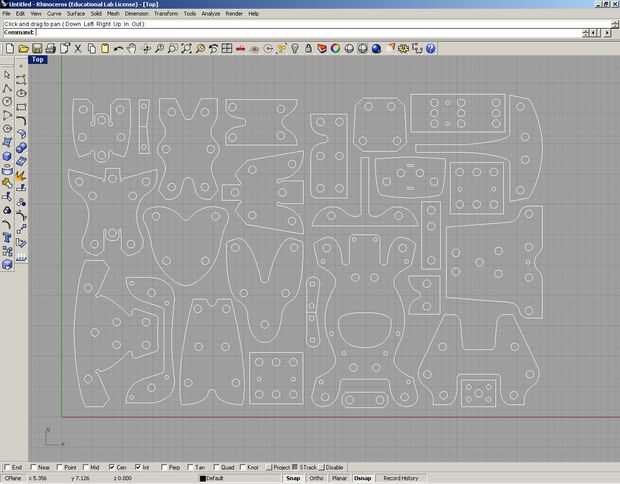Disable the Int object snap
620x484 pixels.
coord(142,467)
